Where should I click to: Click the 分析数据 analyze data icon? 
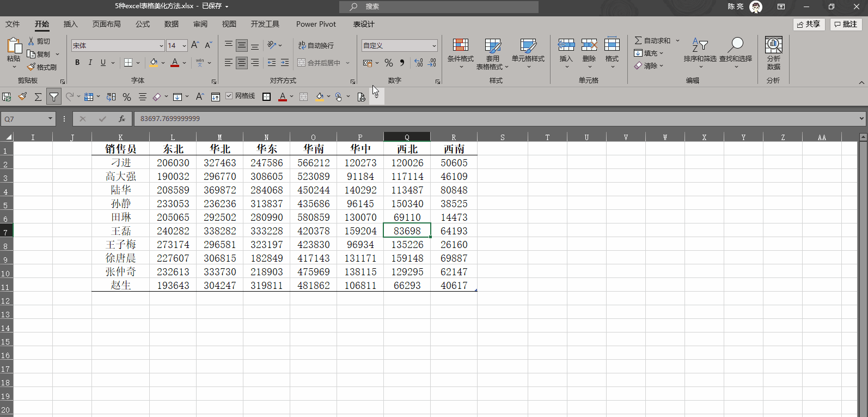(x=773, y=53)
